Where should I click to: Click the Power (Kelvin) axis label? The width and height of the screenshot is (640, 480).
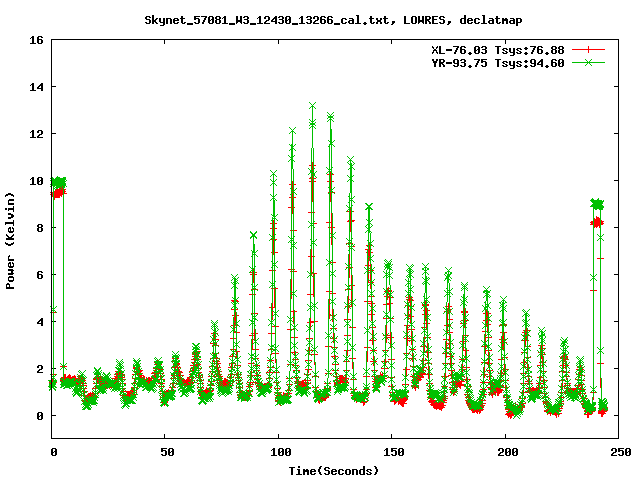click(x=10, y=241)
